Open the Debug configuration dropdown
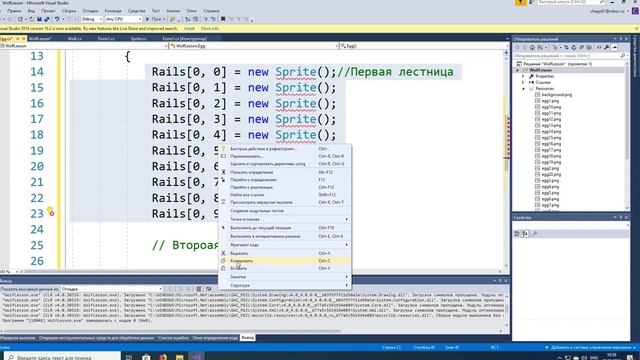640x360 pixels. pyautogui.click(x=91, y=19)
